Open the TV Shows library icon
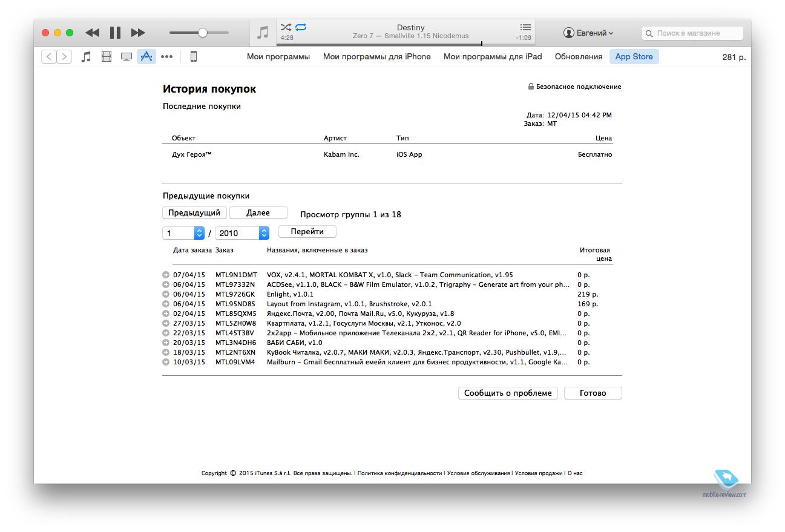The height and width of the screenshot is (532, 785). [126, 57]
